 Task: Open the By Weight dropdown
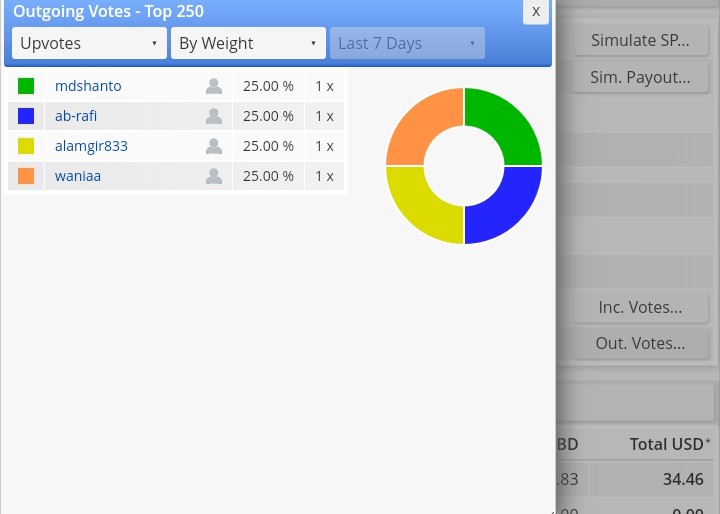[x=248, y=43]
